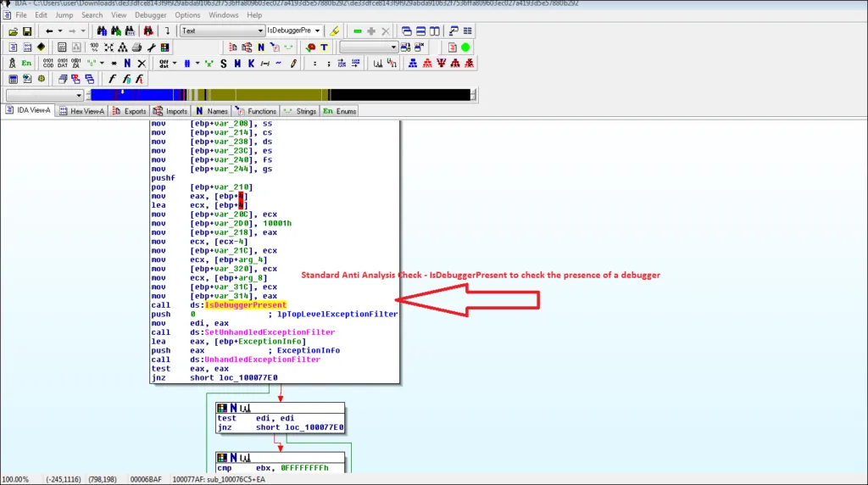Open the Options menu
The width and height of the screenshot is (868, 485).
[187, 15]
